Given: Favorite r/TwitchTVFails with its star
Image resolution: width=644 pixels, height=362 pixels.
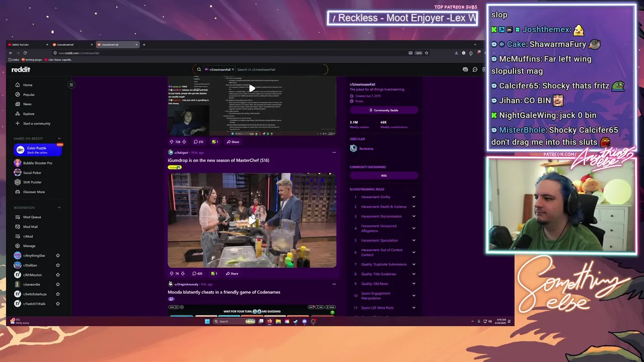Looking at the screenshot, I should (58, 304).
